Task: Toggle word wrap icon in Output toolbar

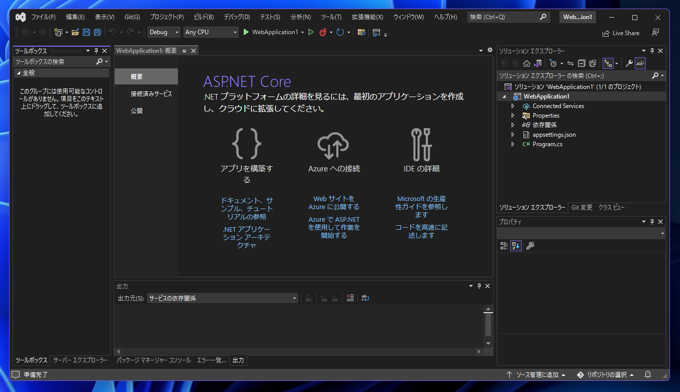Action: (365, 298)
